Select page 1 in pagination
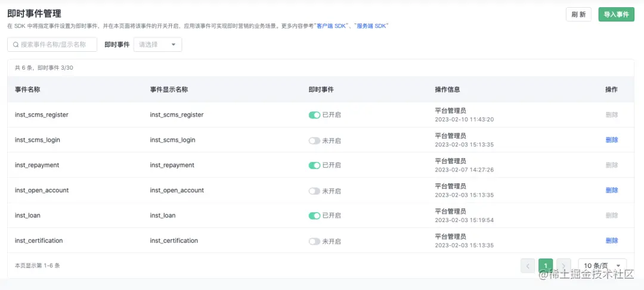This screenshot has height=290, width=644. (546, 266)
